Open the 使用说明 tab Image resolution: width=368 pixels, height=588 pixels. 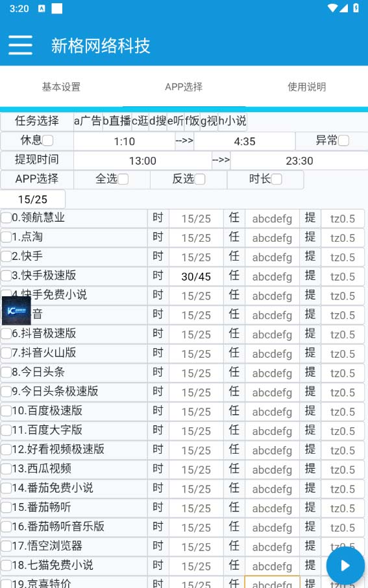click(x=307, y=87)
